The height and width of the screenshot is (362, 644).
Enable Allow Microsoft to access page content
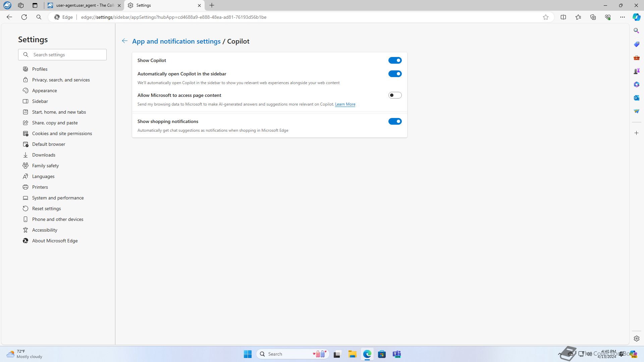[x=395, y=95]
